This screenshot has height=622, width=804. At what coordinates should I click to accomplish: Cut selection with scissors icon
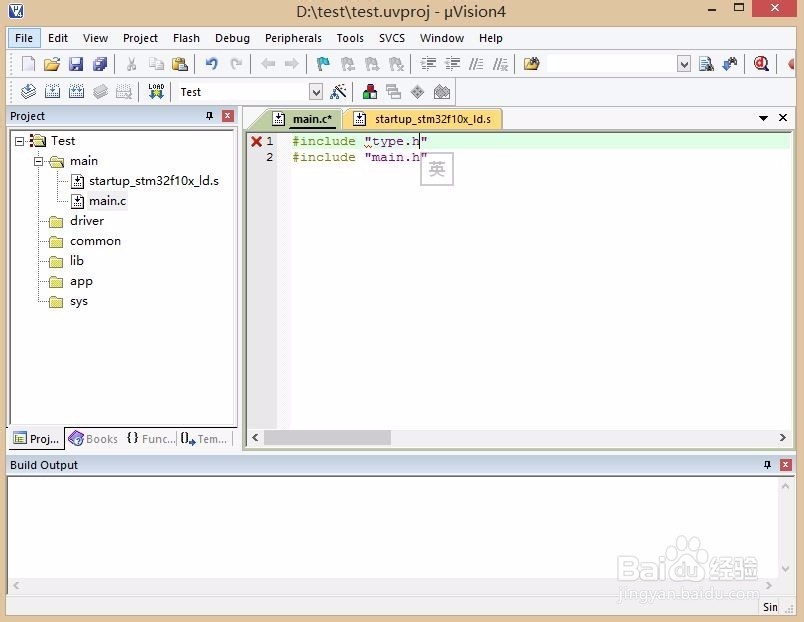coord(131,64)
